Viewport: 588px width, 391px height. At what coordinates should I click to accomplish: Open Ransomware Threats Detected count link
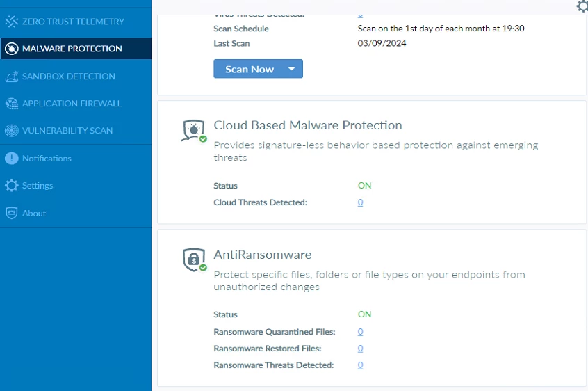click(360, 365)
